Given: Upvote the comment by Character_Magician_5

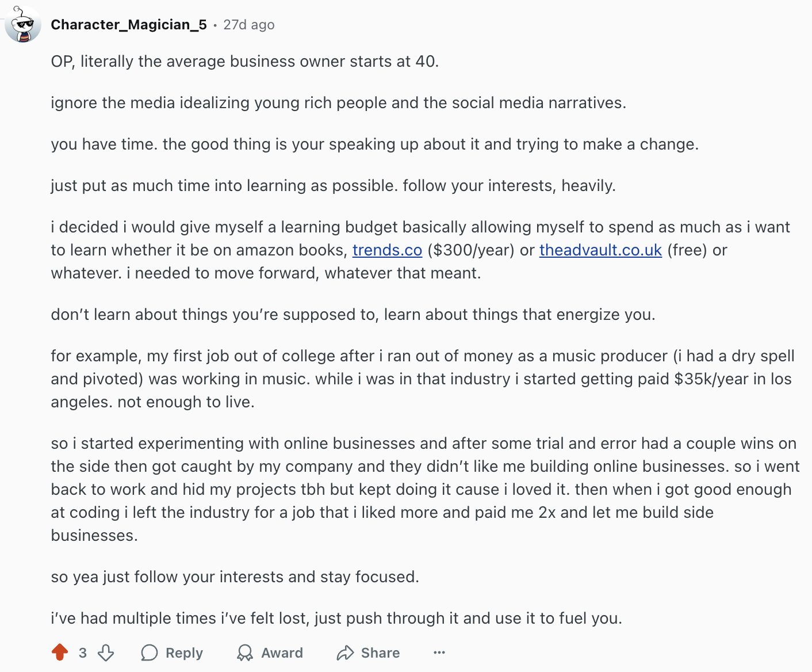Looking at the screenshot, I should point(60,652).
